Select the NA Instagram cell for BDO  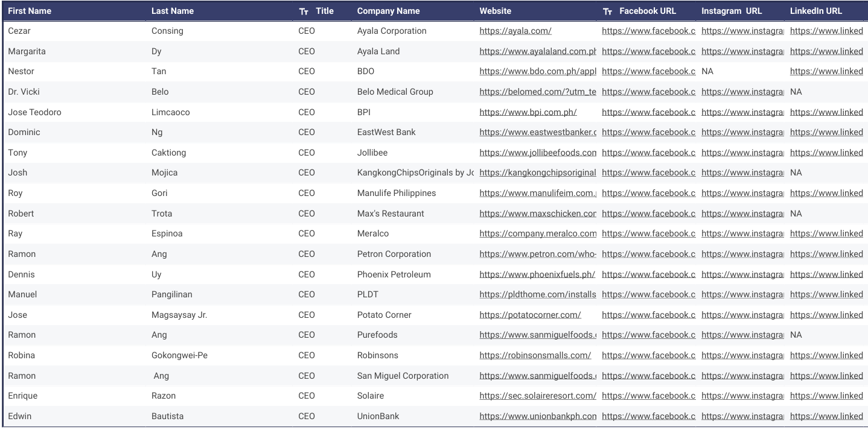707,71
